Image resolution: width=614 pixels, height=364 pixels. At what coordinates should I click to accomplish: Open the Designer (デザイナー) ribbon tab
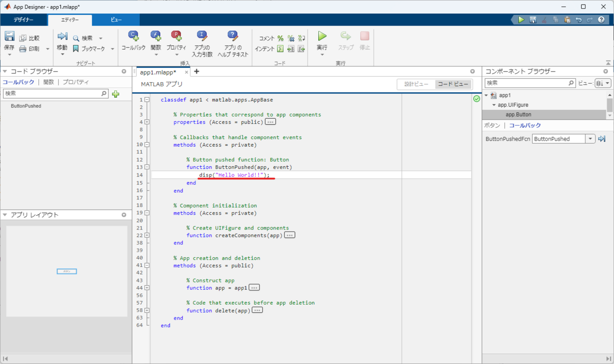click(x=24, y=20)
